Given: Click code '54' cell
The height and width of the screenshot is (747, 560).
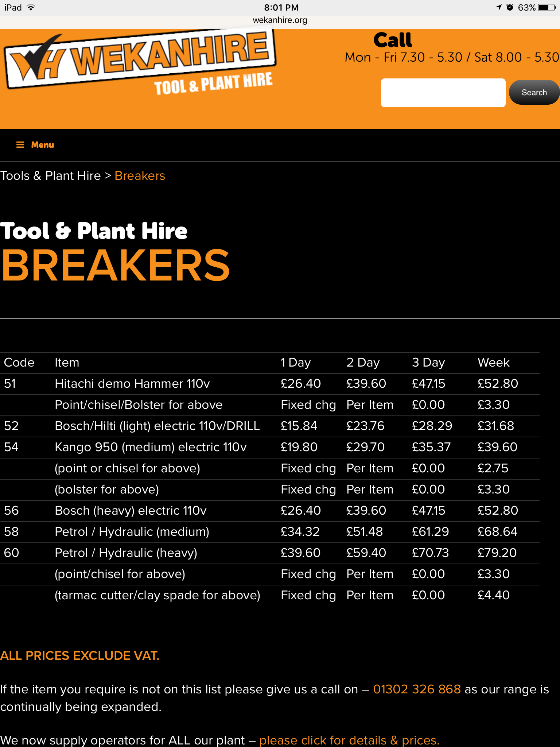Looking at the screenshot, I should (x=11, y=447).
